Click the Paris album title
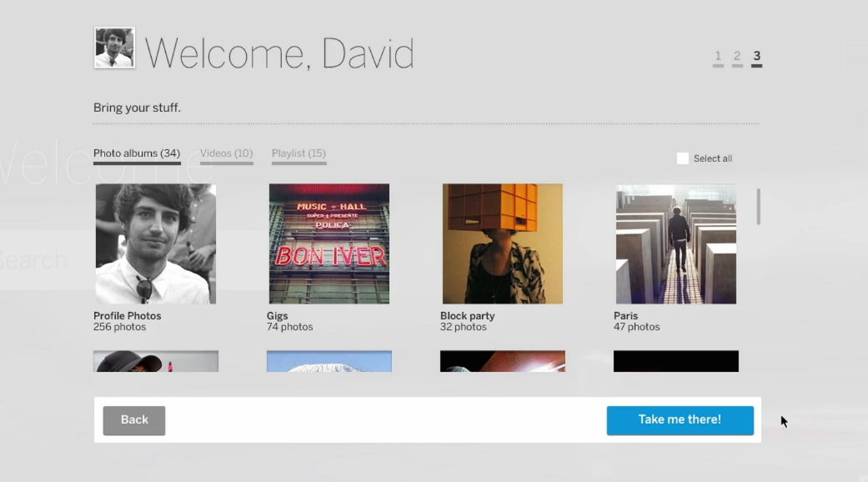868x482 pixels. pos(626,316)
